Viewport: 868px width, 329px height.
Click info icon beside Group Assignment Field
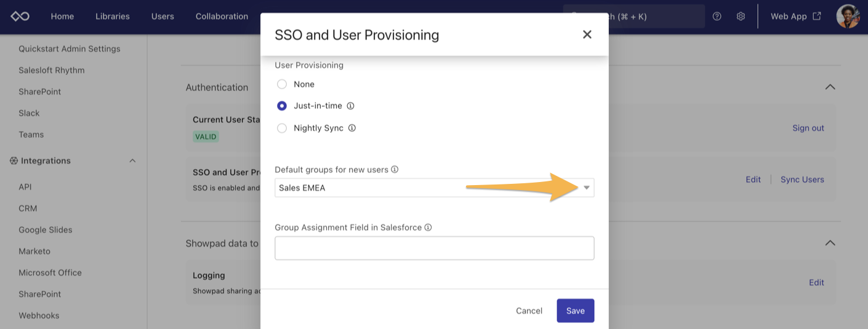click(428, 227)
